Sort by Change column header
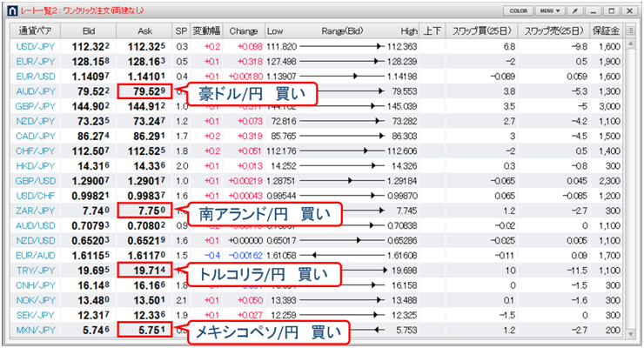The height and width of the screenshot is (348, 644). pos(244,30)
